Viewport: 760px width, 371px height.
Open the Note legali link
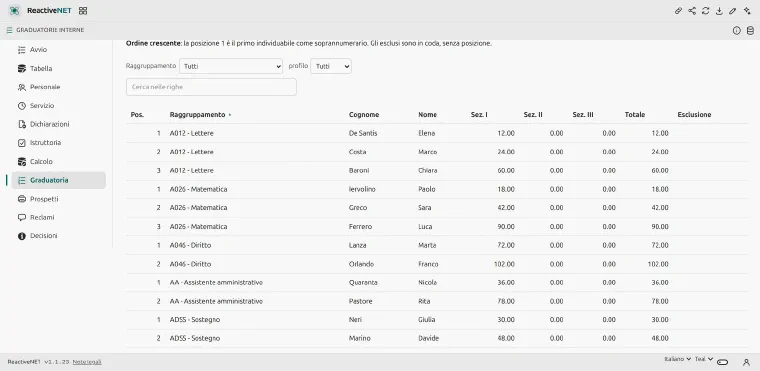point(87,362)
